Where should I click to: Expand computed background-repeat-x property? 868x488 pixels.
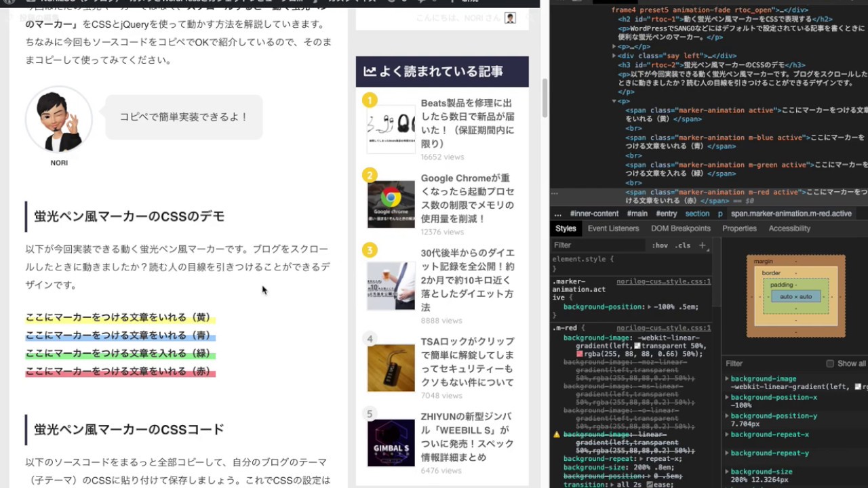(728, 434)
